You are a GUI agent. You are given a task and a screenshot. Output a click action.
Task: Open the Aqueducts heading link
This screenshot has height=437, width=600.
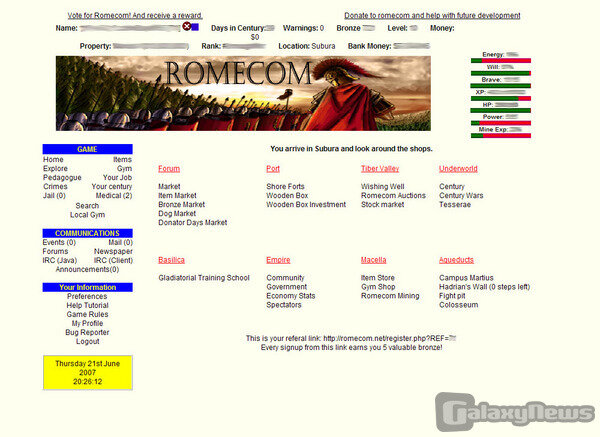(456, 260)
